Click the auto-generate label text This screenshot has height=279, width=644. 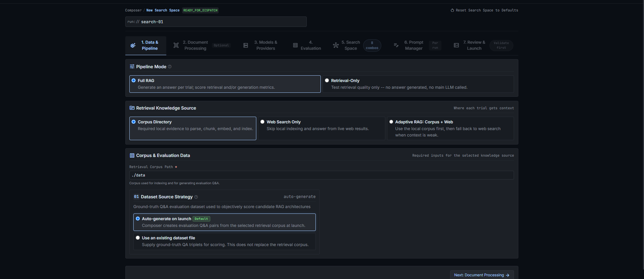[x=300, y=197]
